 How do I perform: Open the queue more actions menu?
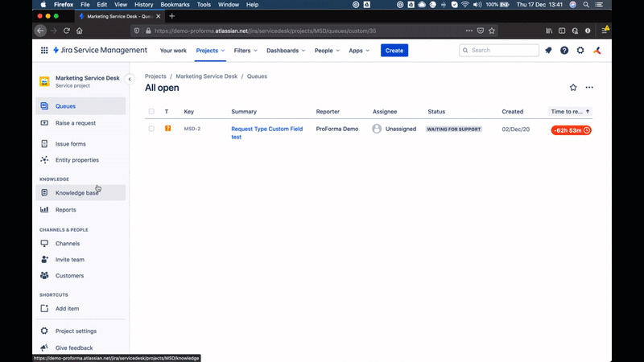click(589, 88)
